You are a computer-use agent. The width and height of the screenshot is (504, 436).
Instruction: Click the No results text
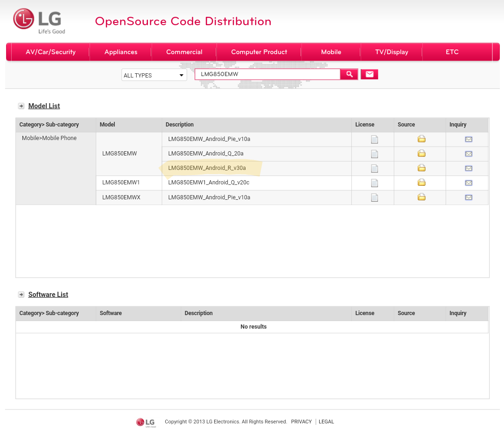point(253,327)
